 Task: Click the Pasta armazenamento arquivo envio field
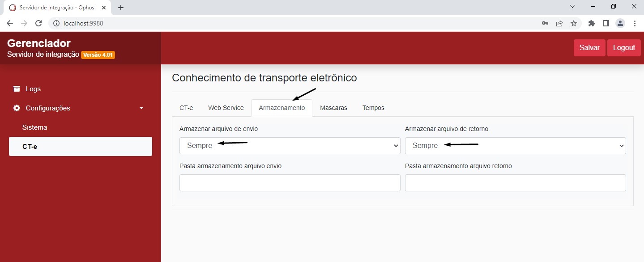(x=290, y=183)
